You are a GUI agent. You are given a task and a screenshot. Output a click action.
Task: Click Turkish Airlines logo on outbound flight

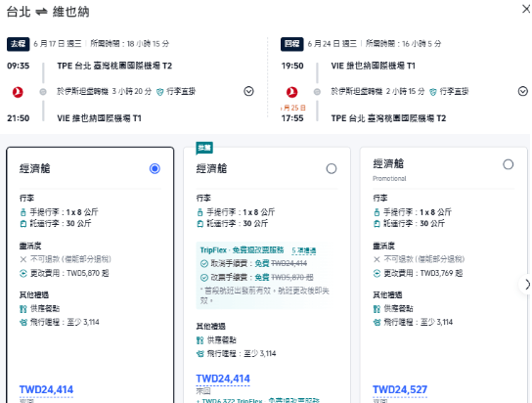point(18,92)
